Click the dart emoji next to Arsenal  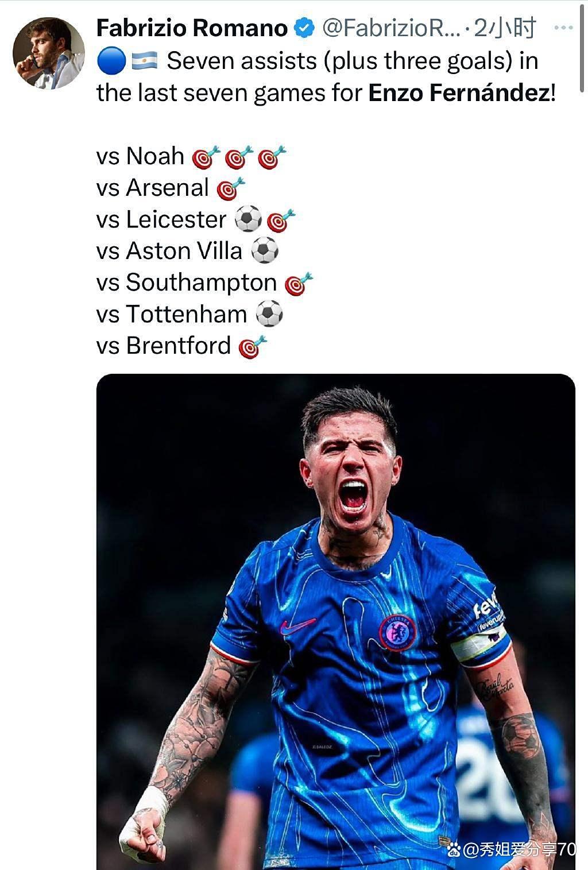[x=231, y=188]
